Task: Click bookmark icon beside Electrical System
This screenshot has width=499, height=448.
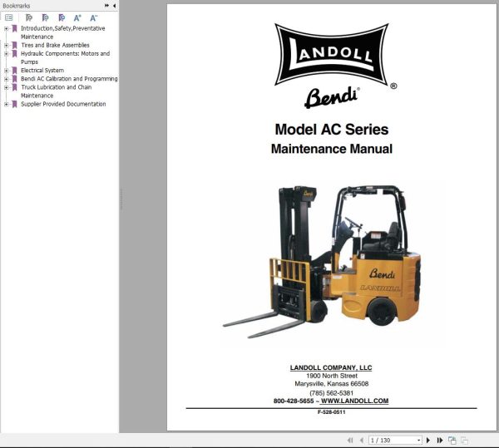Action: coord(14,71)
